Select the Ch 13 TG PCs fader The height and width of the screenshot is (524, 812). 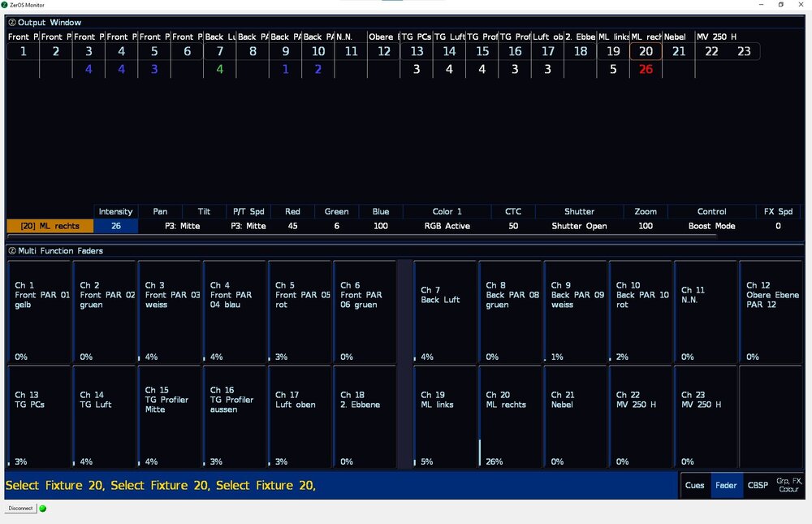click(39, 418)
